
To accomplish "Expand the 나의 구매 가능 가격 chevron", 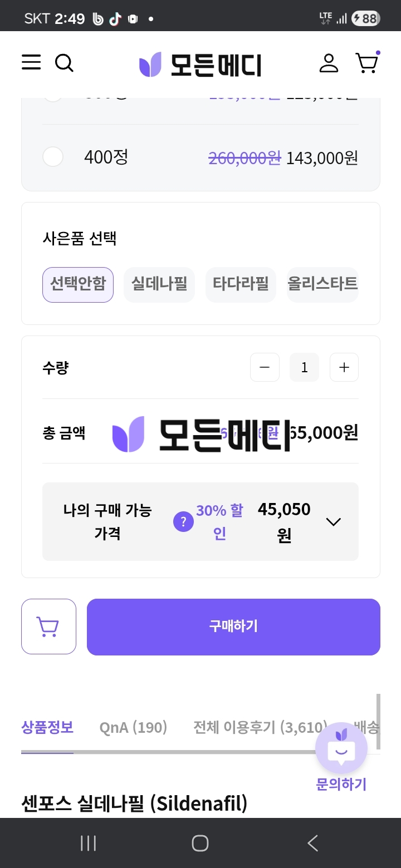I will pos(333,522).
